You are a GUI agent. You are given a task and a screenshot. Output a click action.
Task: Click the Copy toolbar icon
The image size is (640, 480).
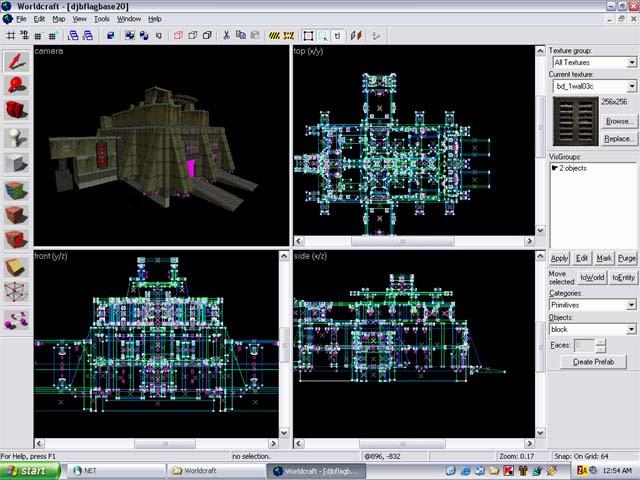tap(241, 36)
